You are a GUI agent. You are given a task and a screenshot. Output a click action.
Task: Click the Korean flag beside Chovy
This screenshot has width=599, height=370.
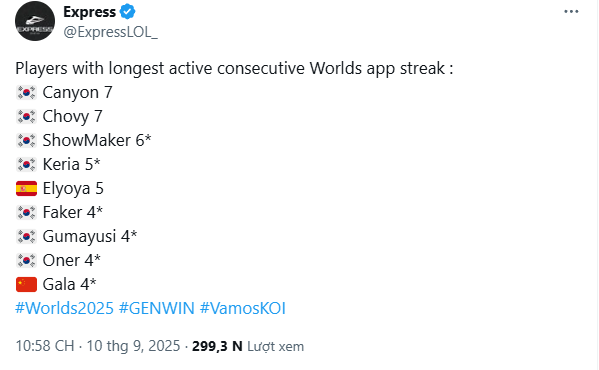pyautogui.click(x=26, y=116)
